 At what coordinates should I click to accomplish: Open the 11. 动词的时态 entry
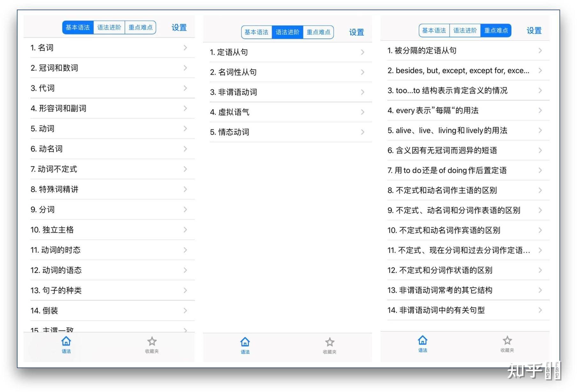109,250
